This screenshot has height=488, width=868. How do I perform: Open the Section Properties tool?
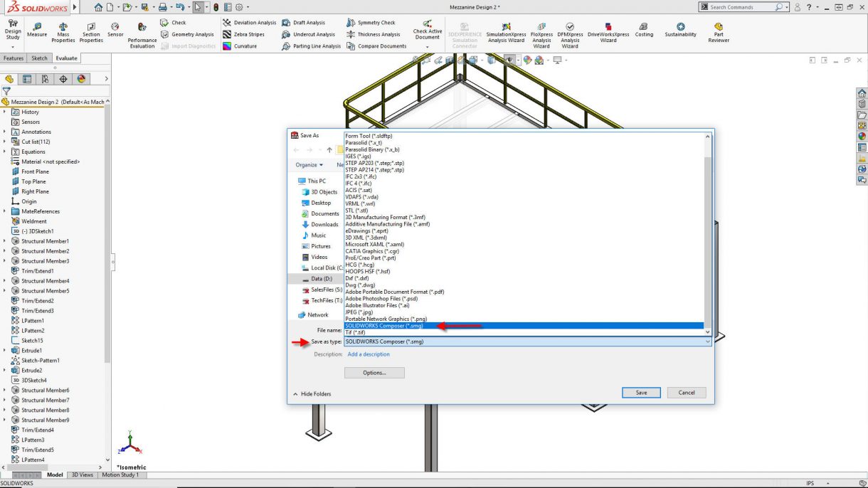[x=91, y=32]
